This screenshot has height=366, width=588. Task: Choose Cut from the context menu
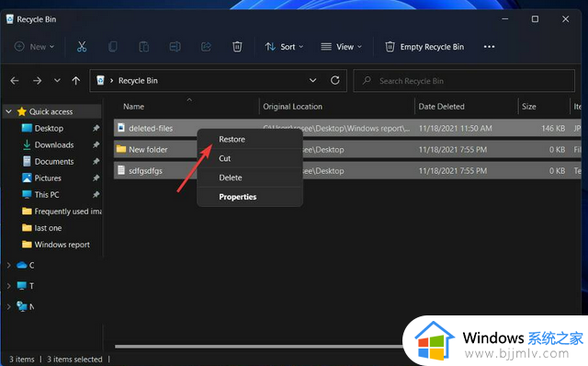point(250,158)
